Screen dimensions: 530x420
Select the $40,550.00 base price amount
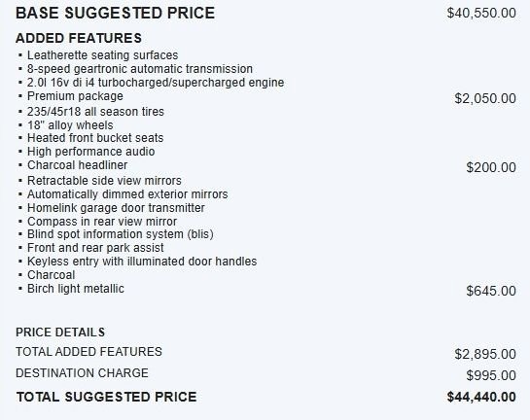tap(481, 14)
